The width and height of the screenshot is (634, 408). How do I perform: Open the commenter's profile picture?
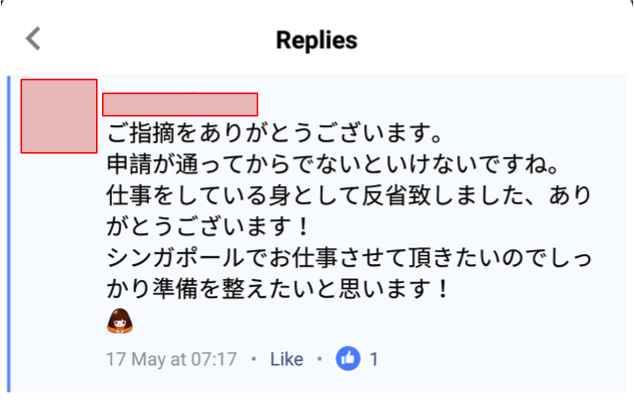point(59,116)
